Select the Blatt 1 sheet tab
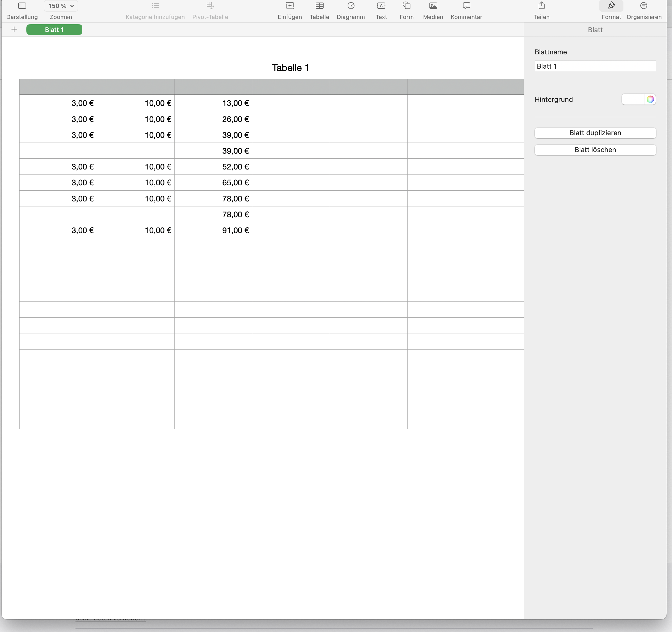 [x=54, y=30]
